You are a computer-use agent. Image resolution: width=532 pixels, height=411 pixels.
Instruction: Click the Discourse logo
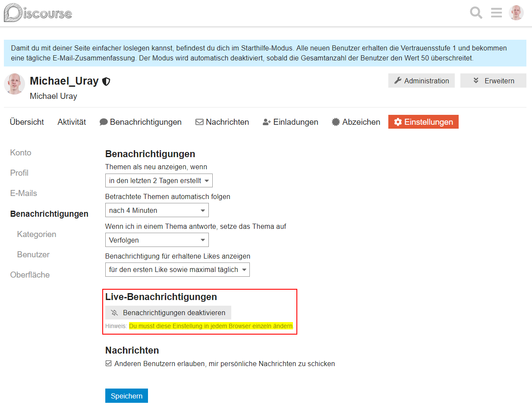(38, 13)
